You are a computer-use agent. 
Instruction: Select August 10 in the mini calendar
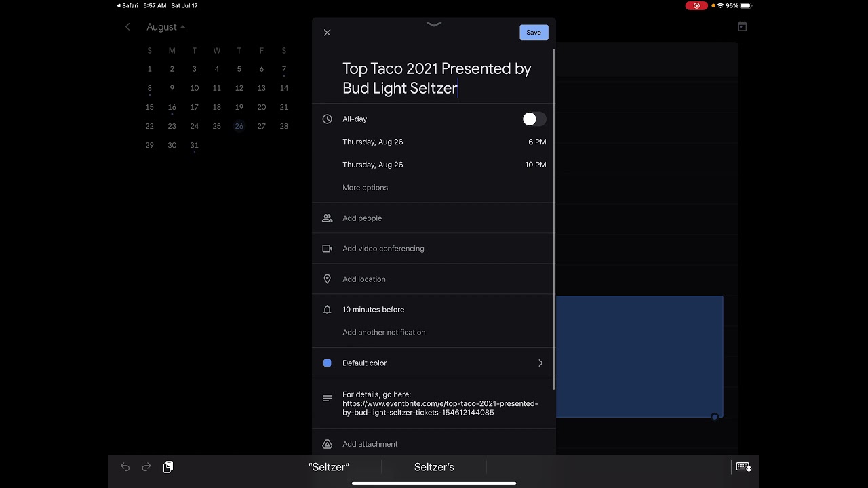point(195,88)
